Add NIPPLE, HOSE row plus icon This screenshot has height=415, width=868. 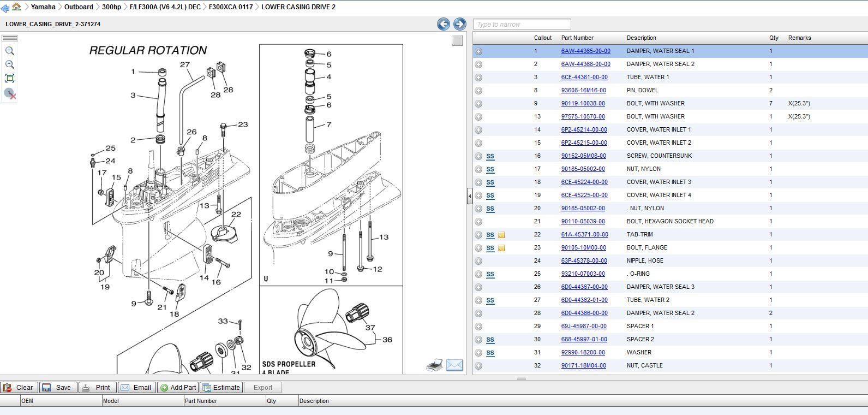[478, 261]
